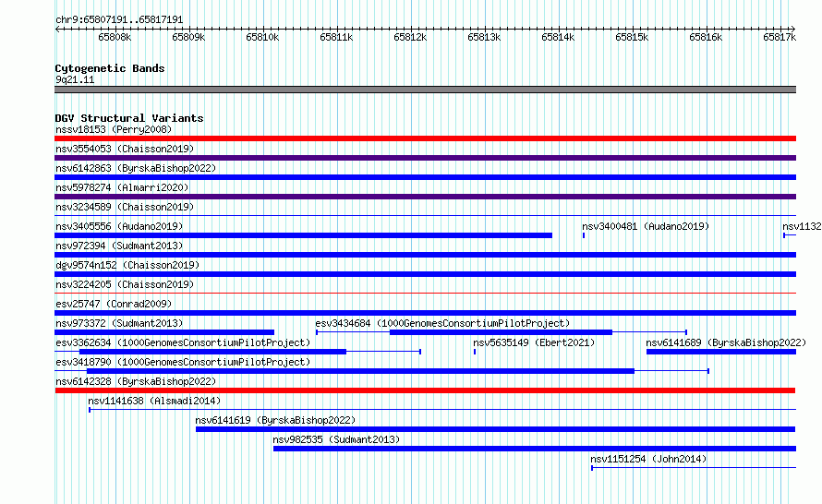This screenshot has height=504, width=822.
Task: Click the chr9:65807191..65817191 region label
Action: click(119, 20)
